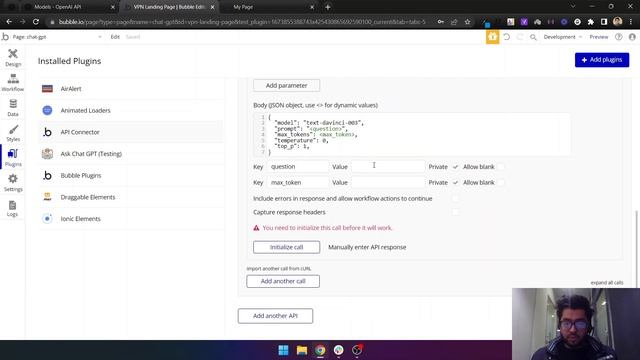Click the max_token Key input field
This screenshot has width=640, height=360.
(x=298, y=182)
